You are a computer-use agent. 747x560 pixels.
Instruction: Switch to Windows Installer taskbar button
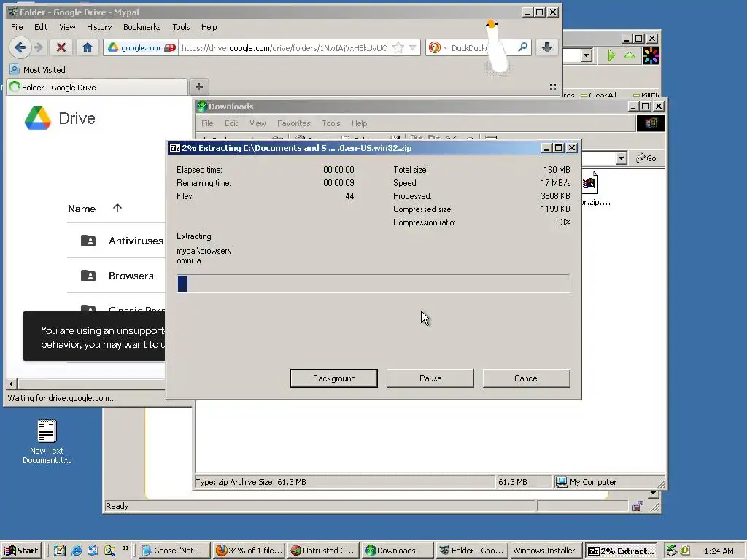544,551
